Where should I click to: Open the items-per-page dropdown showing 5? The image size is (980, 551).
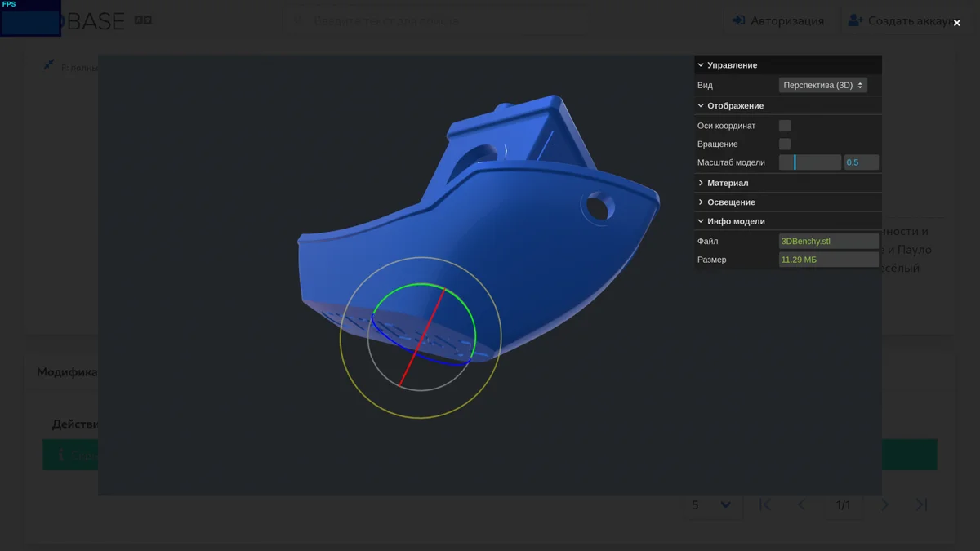pos(712,504)
